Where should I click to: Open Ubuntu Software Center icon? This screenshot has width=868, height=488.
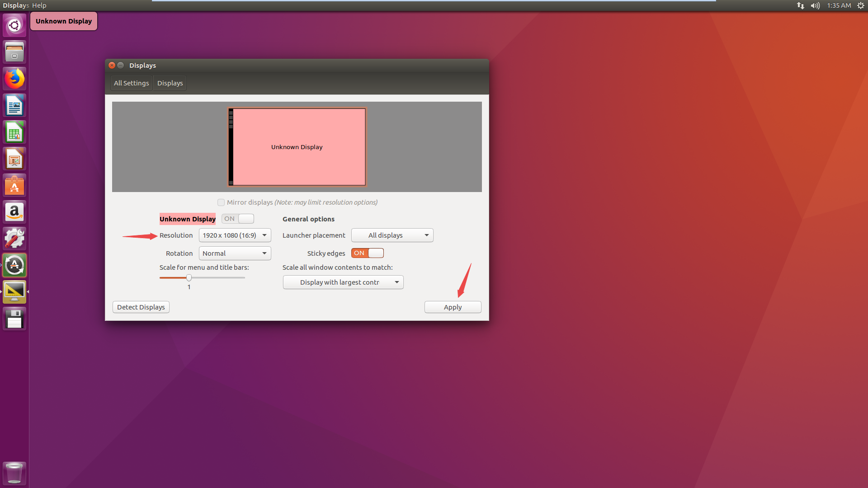tap(14, 186)
